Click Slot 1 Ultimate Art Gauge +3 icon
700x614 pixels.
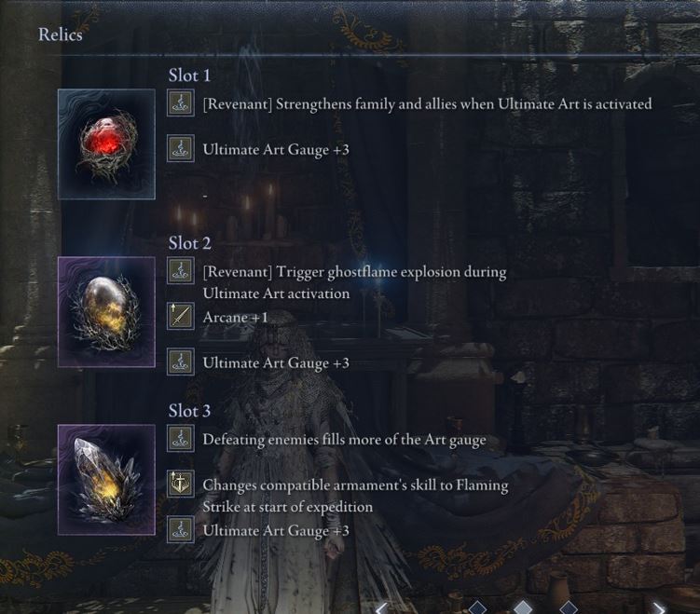point(180,148)
